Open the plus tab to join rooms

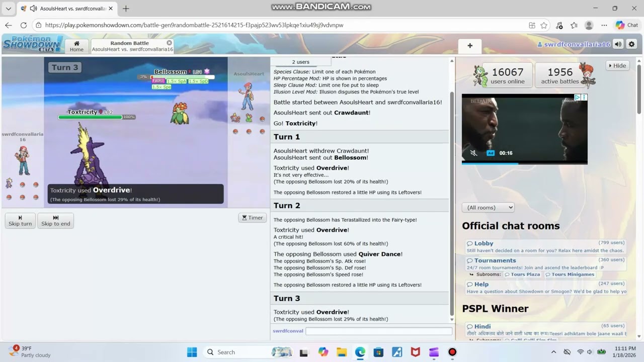point(470,46)
